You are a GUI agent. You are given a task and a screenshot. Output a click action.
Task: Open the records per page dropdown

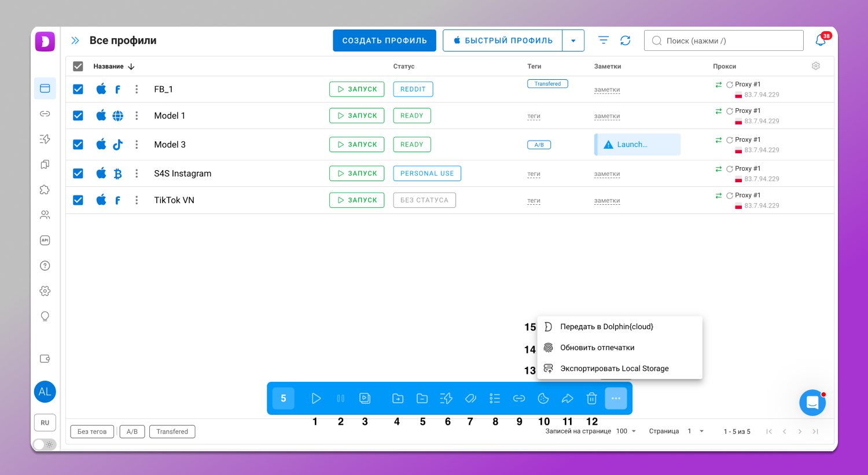(626, 431)
